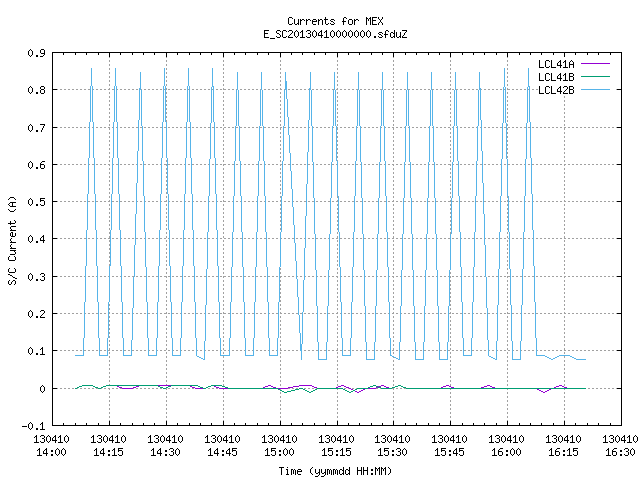This screenshot has width=640, height=480.
Task: Click the LCL42B legend label
Action: point(556,90)
